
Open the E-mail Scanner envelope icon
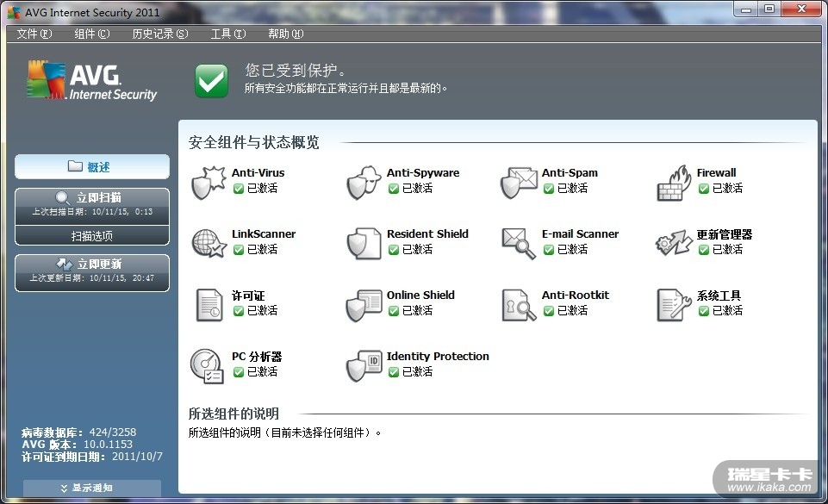(519, 243)
